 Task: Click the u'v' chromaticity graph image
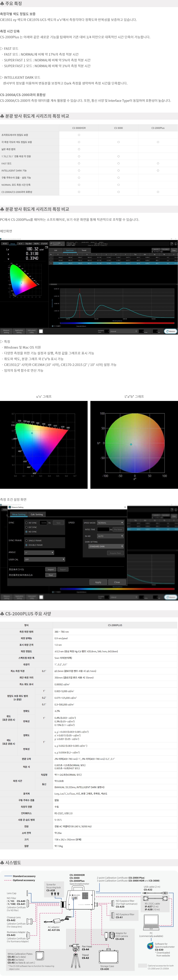(x=44, y=445)
